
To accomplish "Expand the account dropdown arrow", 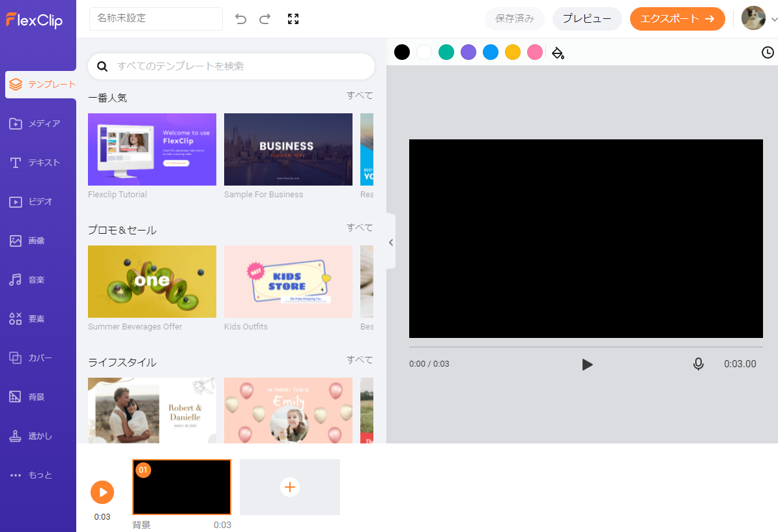I will click(773, 20).
